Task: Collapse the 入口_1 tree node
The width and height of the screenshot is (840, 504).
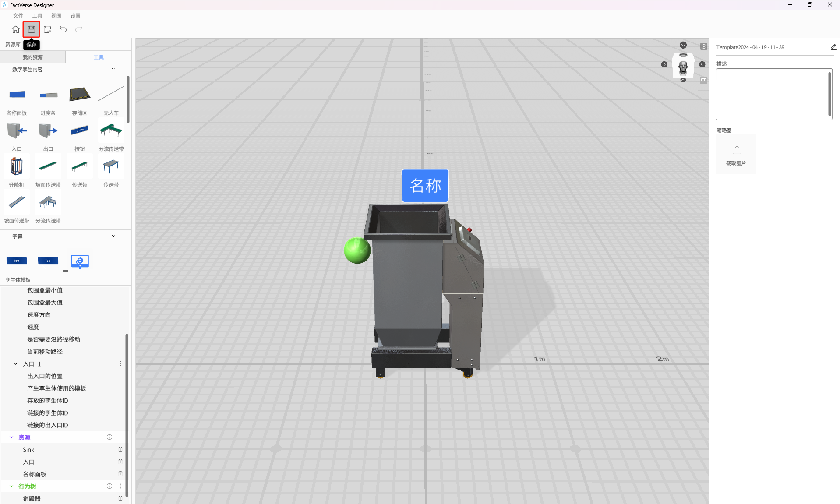Action: pyautogui.click(x=16, y=363)
